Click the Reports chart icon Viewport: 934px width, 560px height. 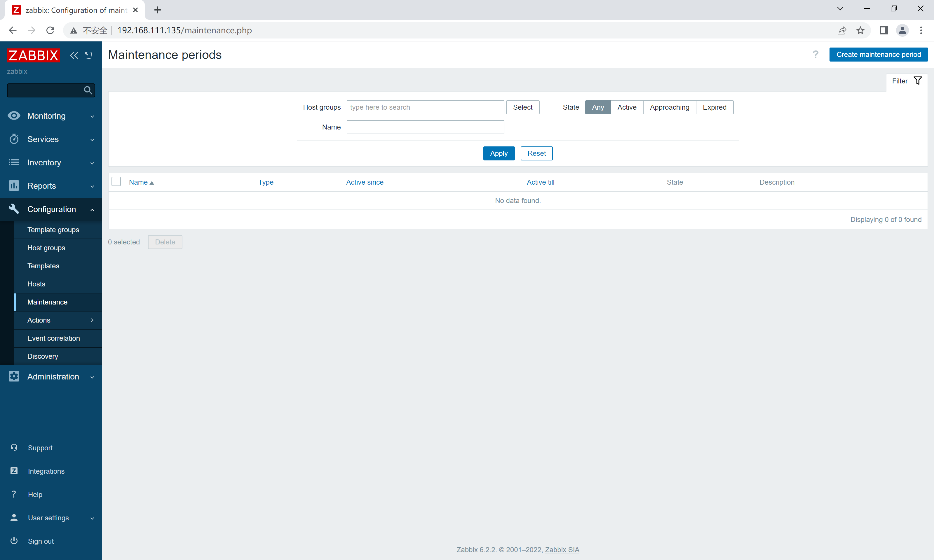tap(14, 186)
